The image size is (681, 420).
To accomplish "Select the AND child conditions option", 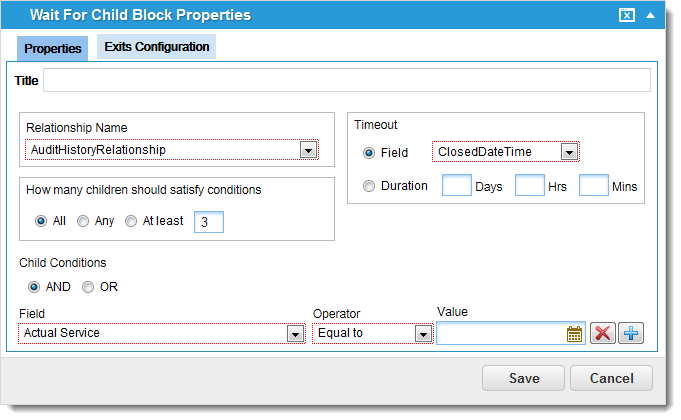I will click(x=34, y=287).
